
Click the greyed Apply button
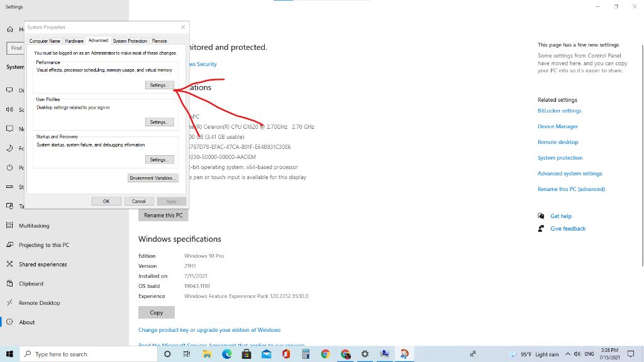coord(171,201)
